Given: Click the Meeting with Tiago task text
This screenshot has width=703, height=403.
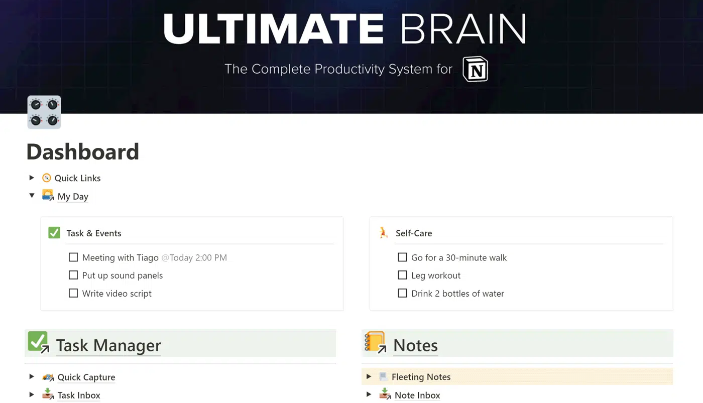Looking at the screenshot, I should (x=120, y=258).
